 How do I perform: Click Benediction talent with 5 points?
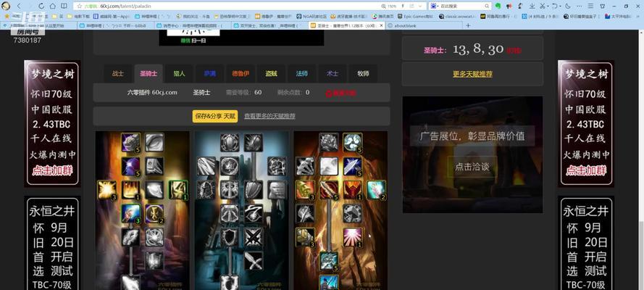coord(352,143)
